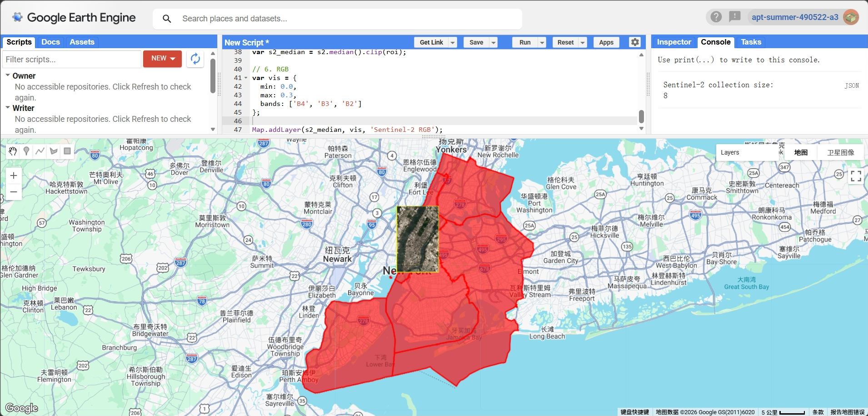The height and width of the screenshot is (416, 868).
Task: Zoom out on the map with minus button
Action: point(14,192)
